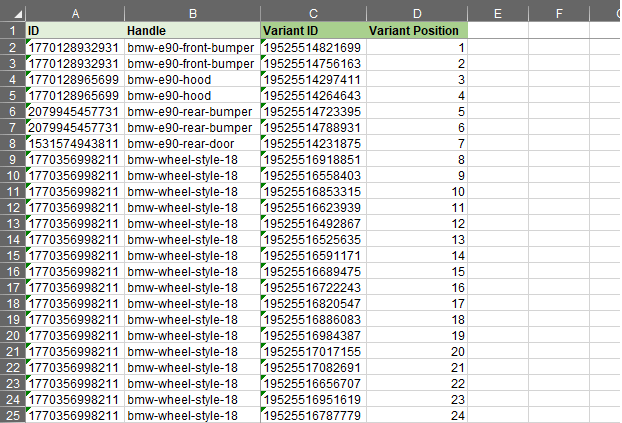Click bmw-e90-rear-bumper in row 7
The image size is (622, 423).
[193, 127]
